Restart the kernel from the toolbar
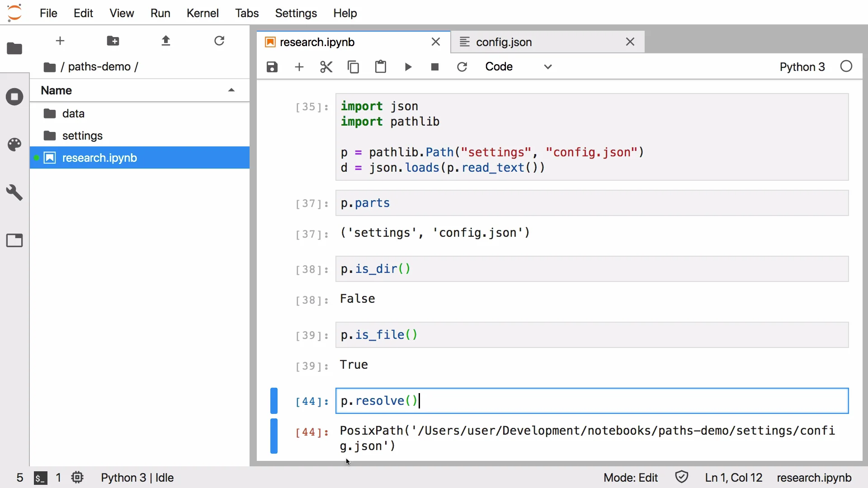Image resolution: width=868 pixels, height=488 pixels. click(462, 67)
